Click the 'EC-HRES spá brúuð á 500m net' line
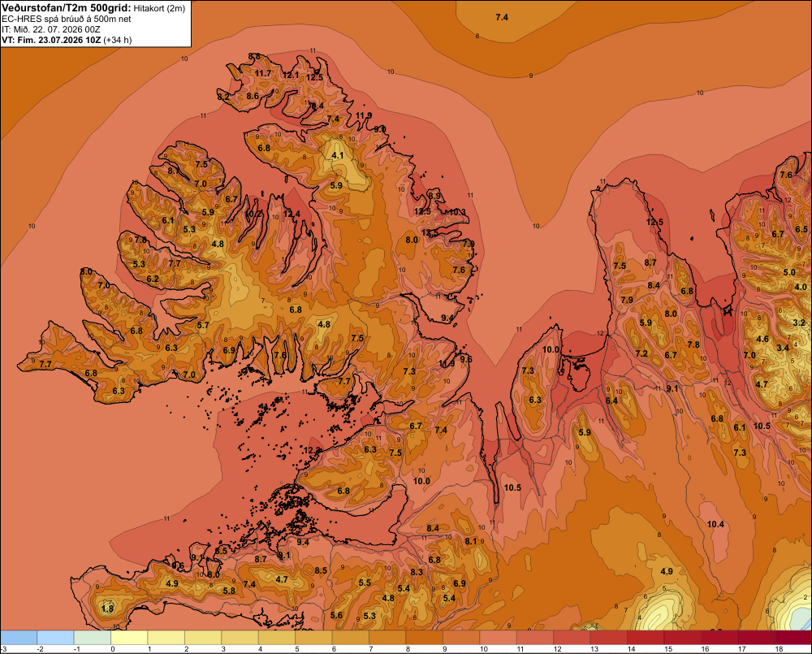This screenshot has width=812, height=654. click(67, 19)
